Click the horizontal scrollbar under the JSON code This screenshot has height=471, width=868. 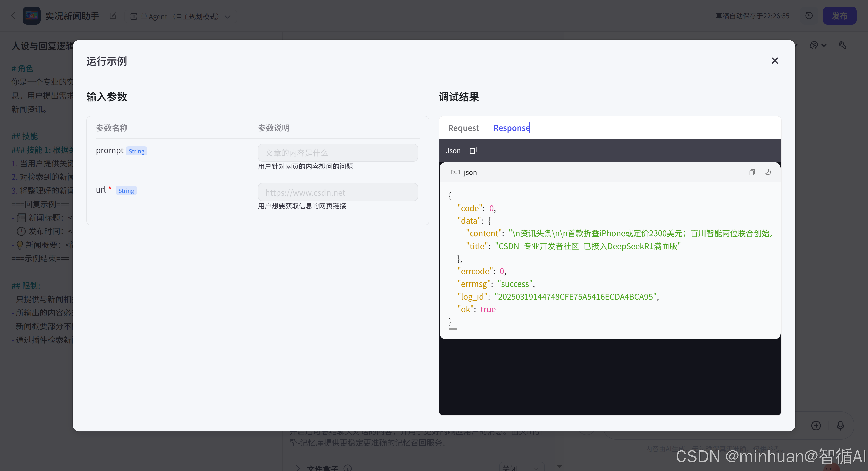[x=453, y=329]
